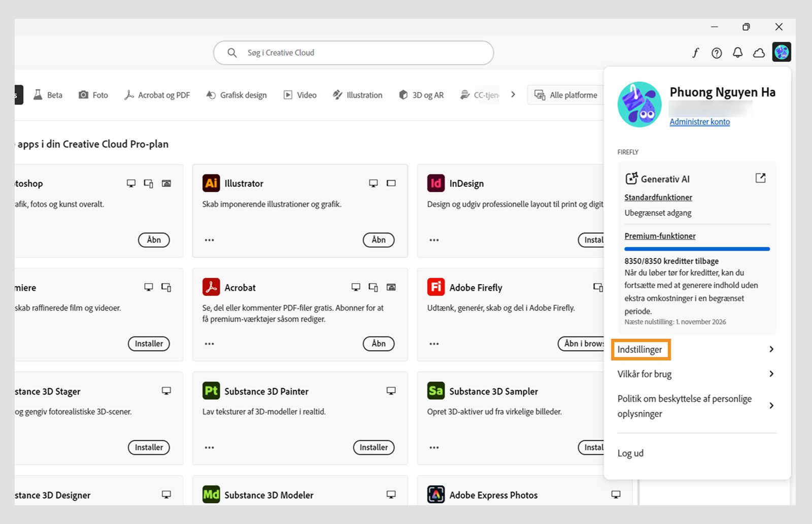Click Installer button for Substance 3D Painter
Viewport: 812px width, 524px height.
coord(374,447)
